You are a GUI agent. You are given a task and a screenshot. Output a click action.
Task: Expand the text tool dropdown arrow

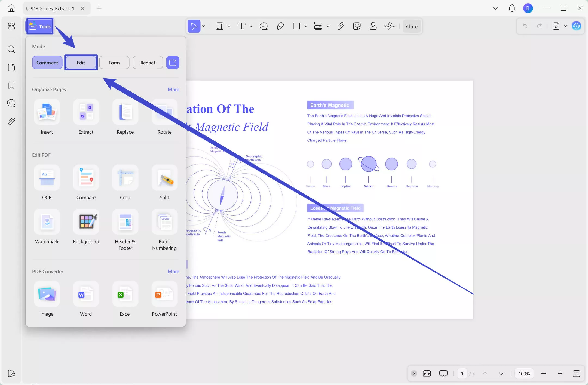pos(251,26)
